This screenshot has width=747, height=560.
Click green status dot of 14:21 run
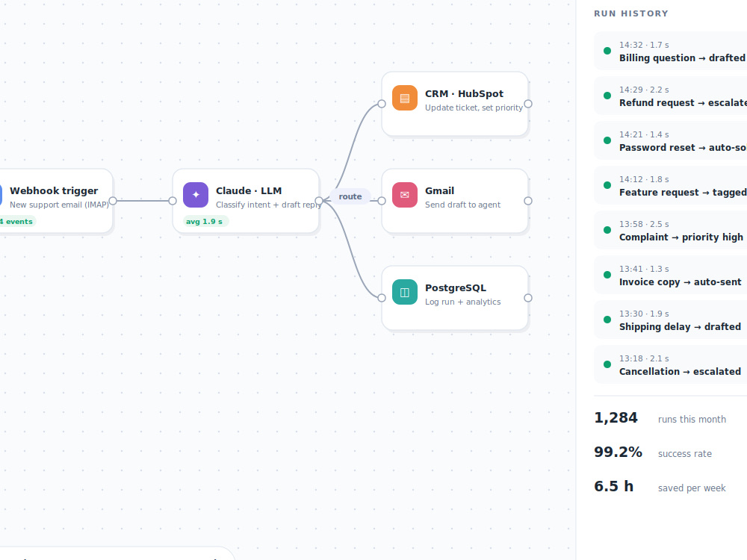pos(607,140)
